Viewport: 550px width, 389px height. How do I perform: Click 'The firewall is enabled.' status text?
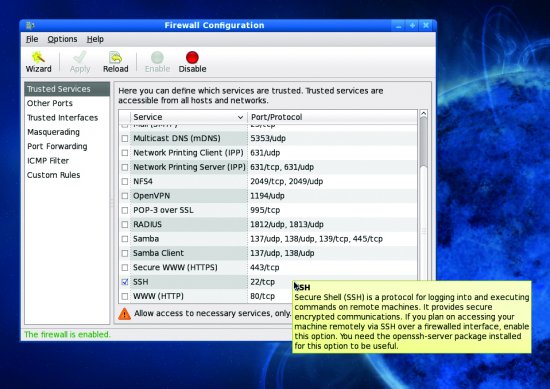pyautogui.click(x=67, y=335)
